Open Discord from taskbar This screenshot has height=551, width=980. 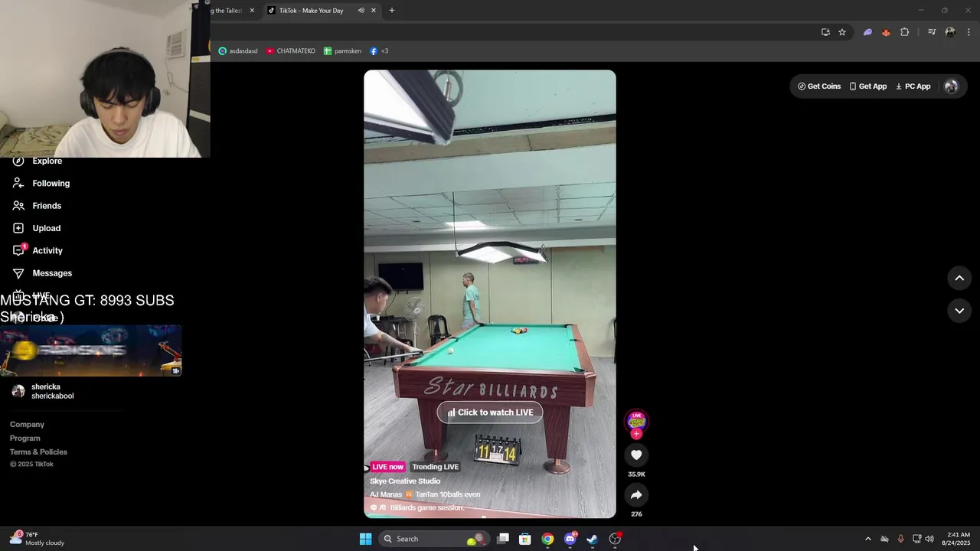click(x=570, y=539)
